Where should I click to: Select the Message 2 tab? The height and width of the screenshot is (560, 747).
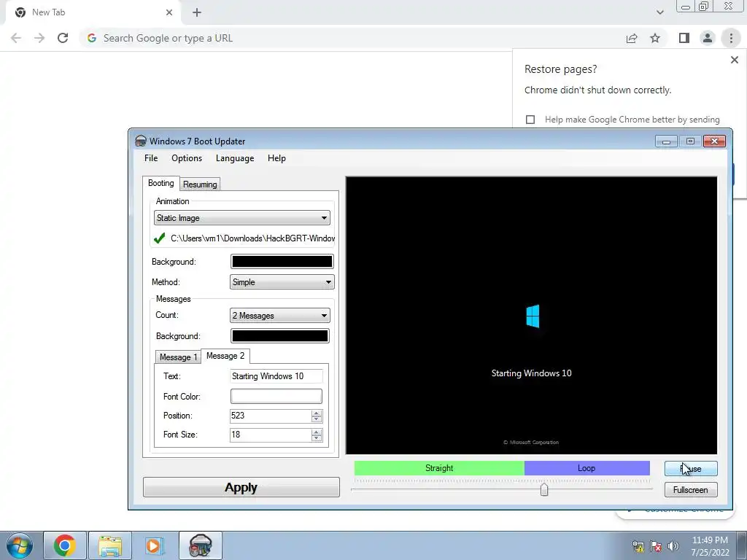point(225,356)
